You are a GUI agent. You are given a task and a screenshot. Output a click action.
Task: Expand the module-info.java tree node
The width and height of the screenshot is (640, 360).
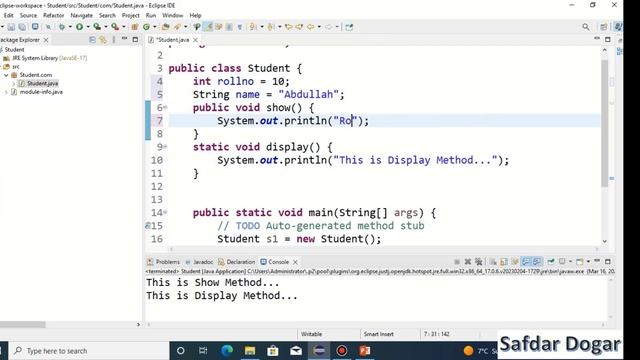6,92
